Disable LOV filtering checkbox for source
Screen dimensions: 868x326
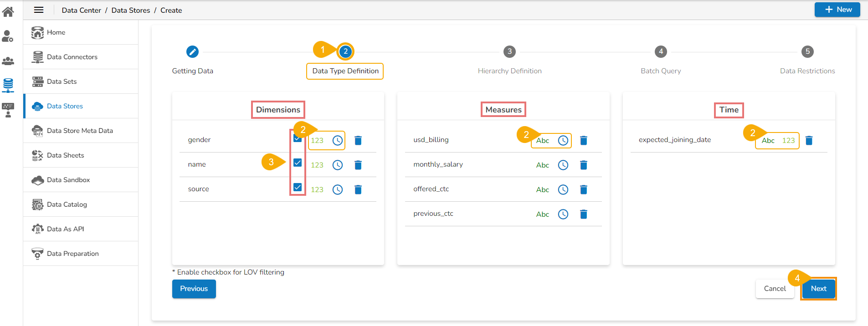298,187
